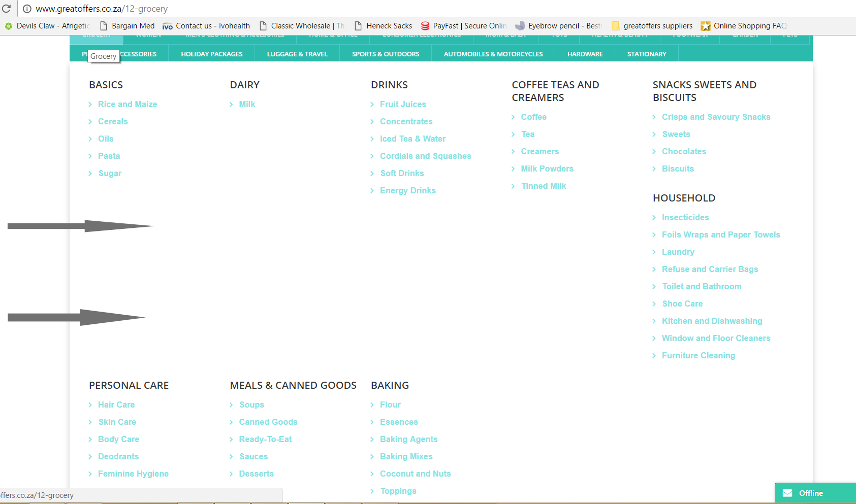Open the Laundry category
This screenshot has height=504, width=856.
pyautogui.click(x=678, y=252)
